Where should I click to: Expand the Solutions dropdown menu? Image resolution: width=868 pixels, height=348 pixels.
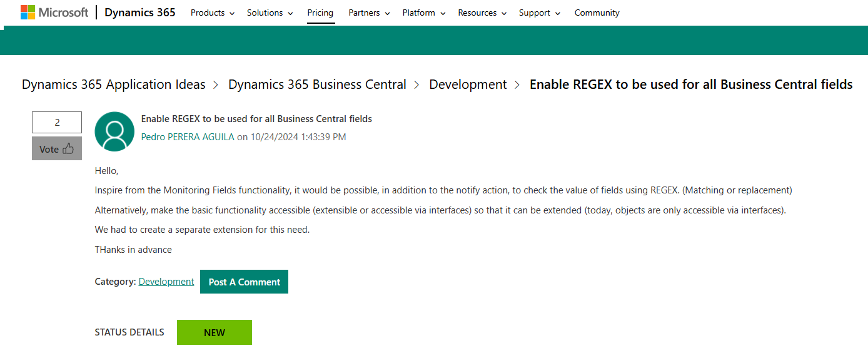click(270, 13)
